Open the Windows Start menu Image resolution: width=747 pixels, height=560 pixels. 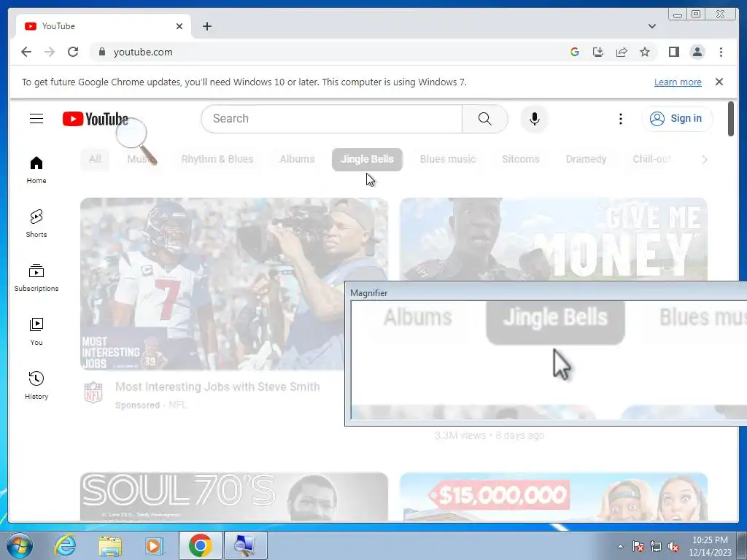tap(19, 545)
